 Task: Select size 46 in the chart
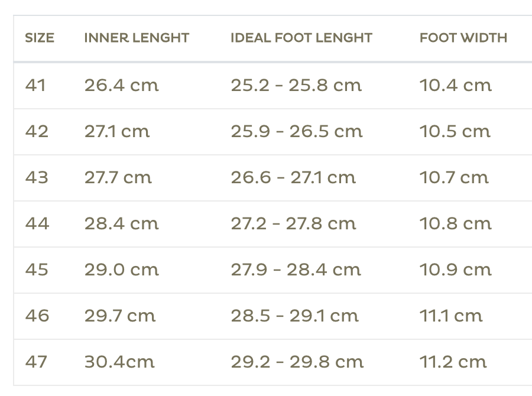point(37,316)
